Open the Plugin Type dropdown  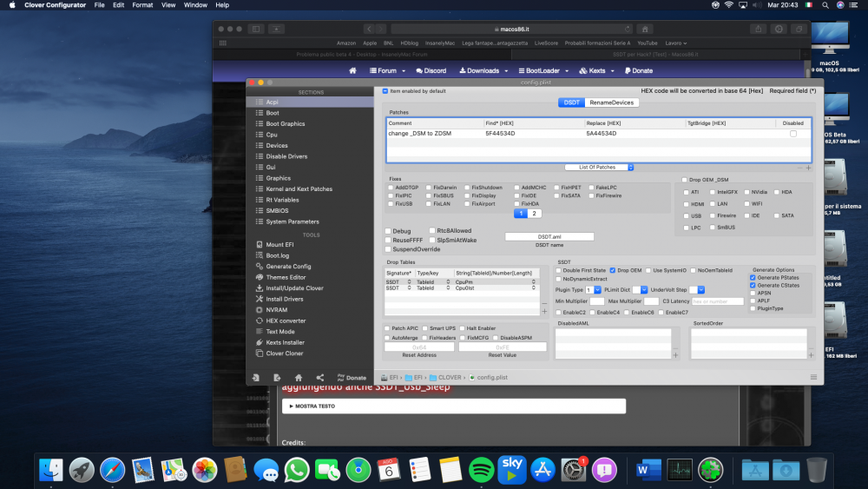point(594,290)
